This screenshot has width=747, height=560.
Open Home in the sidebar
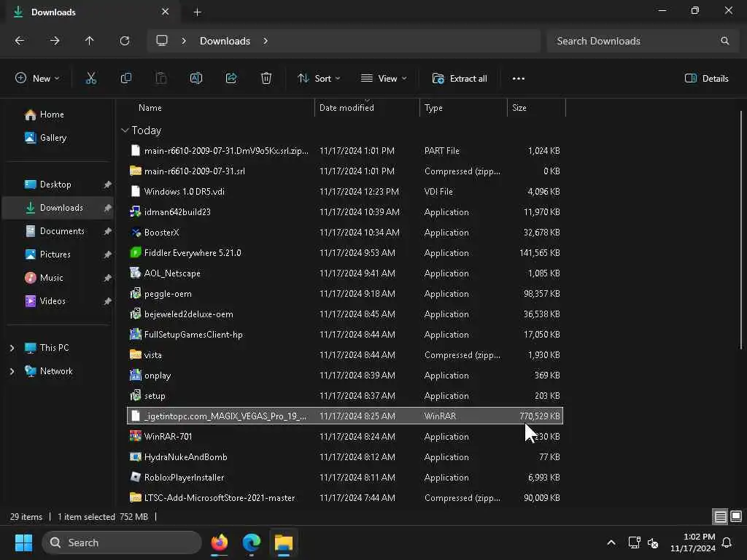click(52, 114)
